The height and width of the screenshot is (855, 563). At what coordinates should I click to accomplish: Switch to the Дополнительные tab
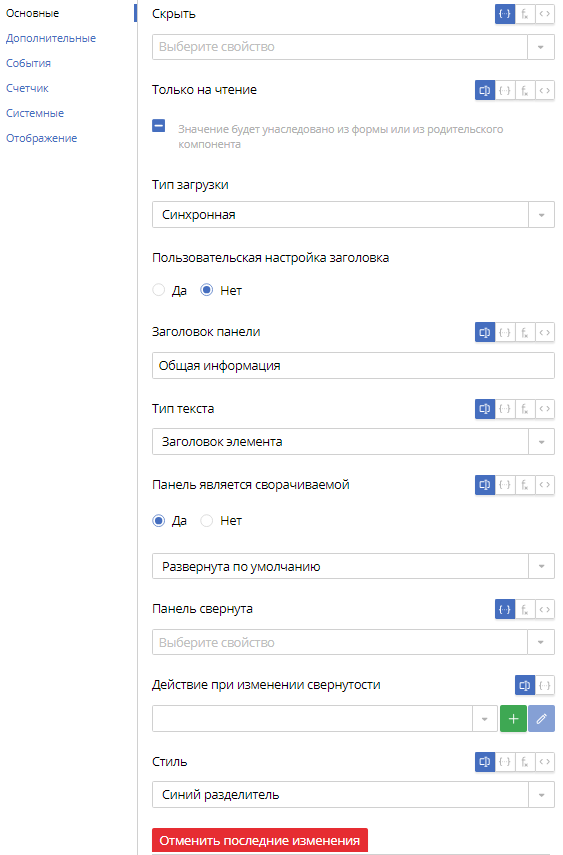pos(51,38)
